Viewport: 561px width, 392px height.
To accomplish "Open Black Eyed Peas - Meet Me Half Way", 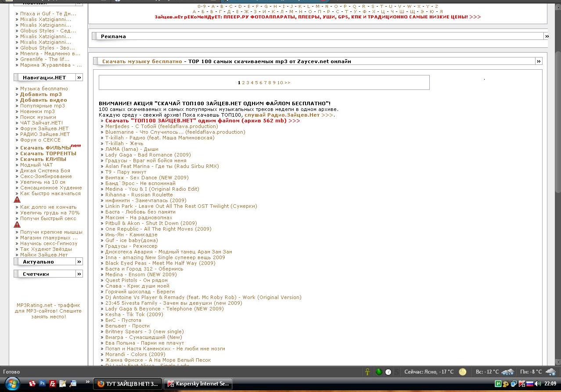I will pos(160,263).
